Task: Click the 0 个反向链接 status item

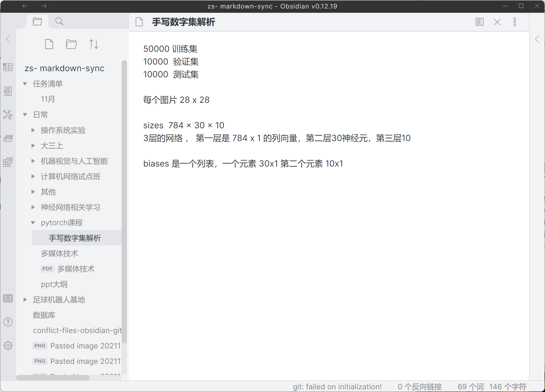Action: (x=420, y=387)
